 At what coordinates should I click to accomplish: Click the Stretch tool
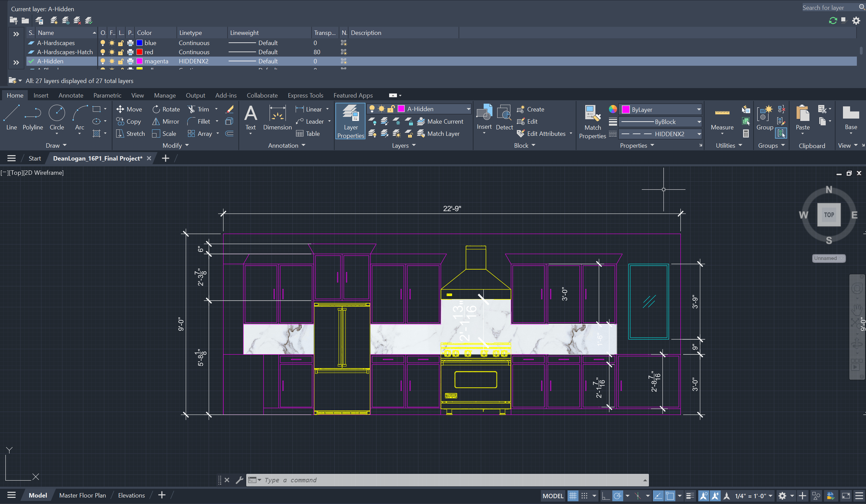pyautogui.click(x=130, y=134)
